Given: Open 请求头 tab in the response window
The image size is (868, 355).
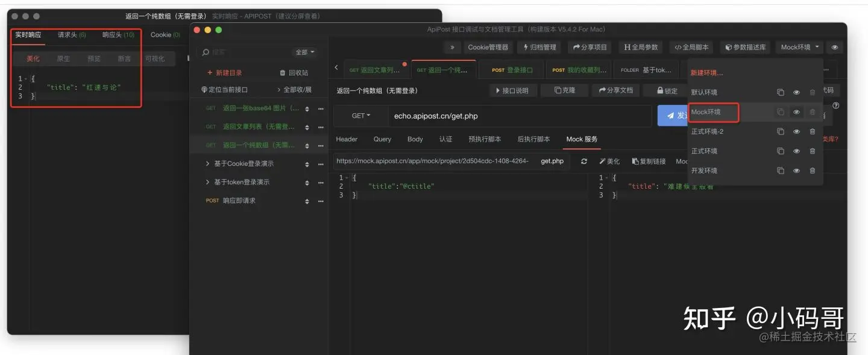Looking at the screenshot, I should [x=72, y=35].
